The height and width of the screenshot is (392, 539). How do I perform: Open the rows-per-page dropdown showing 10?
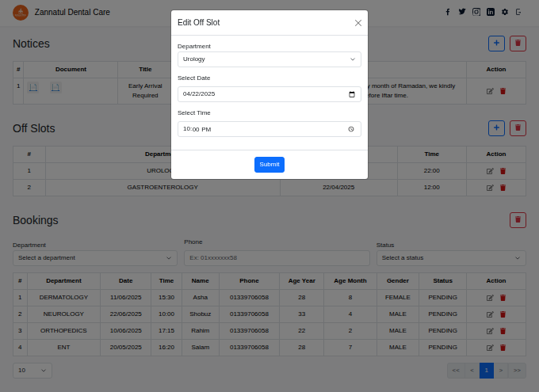32,371
